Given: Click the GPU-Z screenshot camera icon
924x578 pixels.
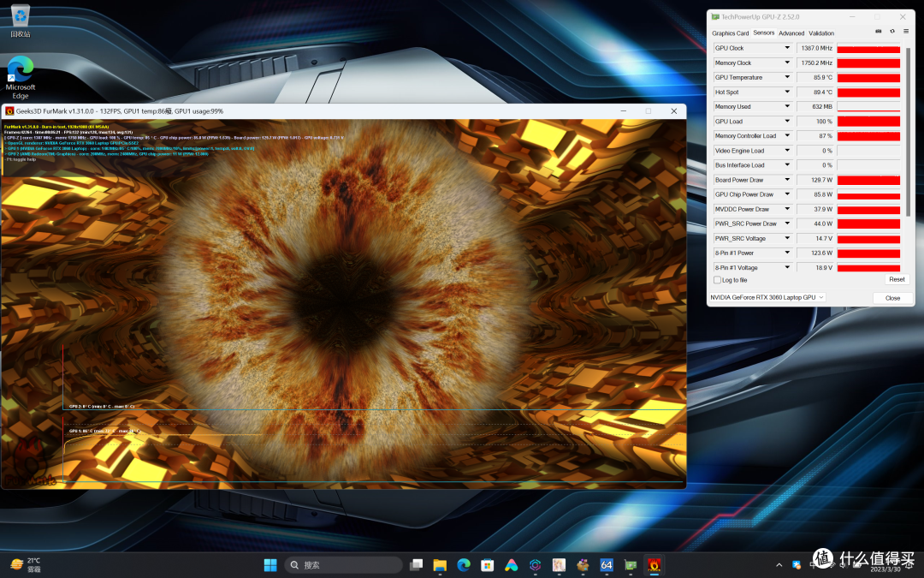Looking at the screenshot, I should tap(878, 32).
